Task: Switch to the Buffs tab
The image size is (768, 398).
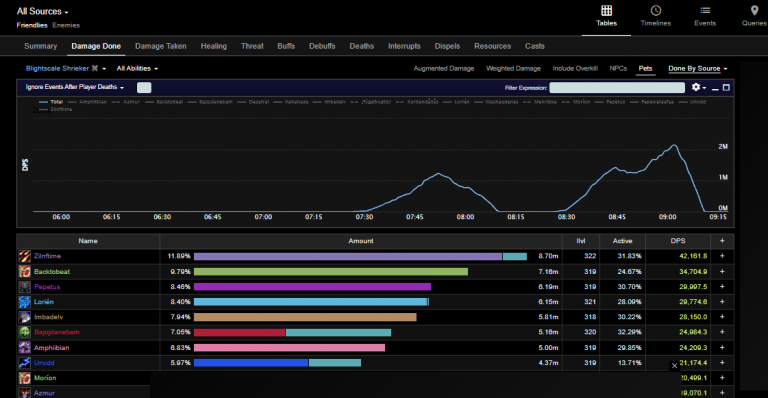Action: pyautogui.click(x=286, y=46)
